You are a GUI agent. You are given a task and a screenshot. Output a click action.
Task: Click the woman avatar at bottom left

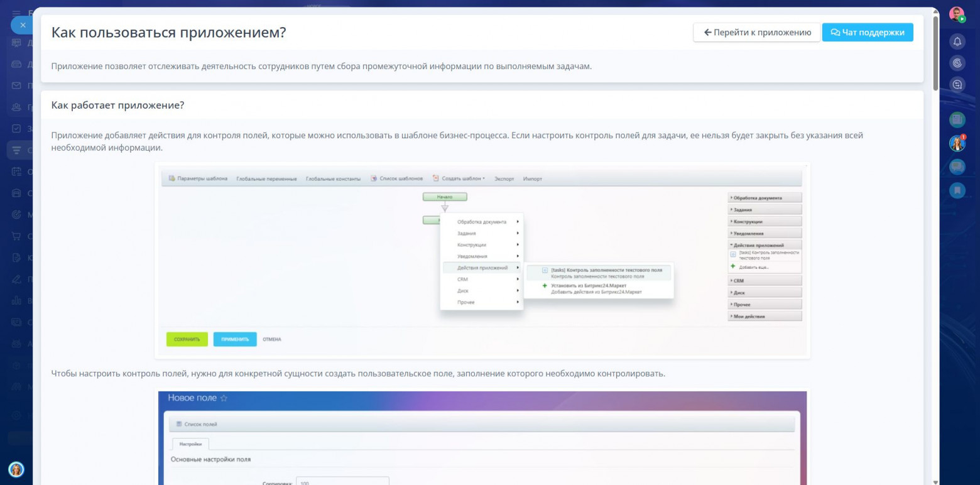click(x=16, y=469)
